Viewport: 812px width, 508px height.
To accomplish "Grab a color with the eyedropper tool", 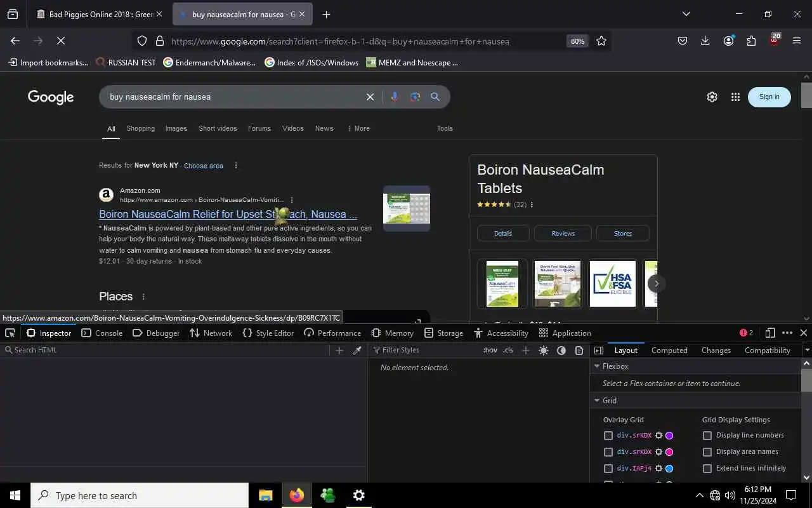I will tap(357, 350).
